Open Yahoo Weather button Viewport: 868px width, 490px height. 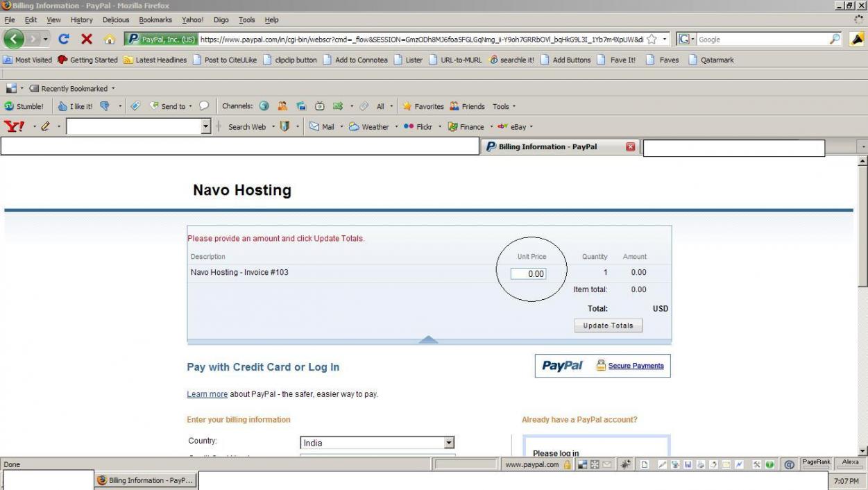[x=368, y=126]
